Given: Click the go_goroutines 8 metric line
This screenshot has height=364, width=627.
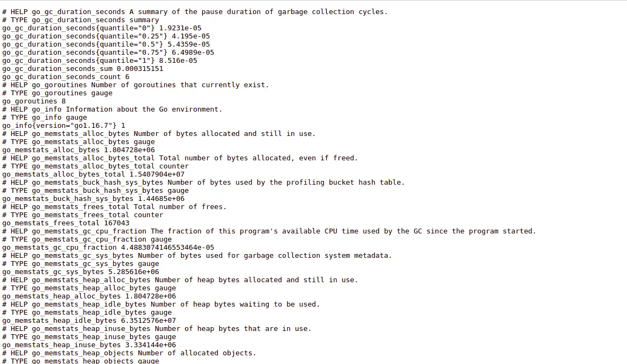Looking at the screenshot, I should click(34, 101).
